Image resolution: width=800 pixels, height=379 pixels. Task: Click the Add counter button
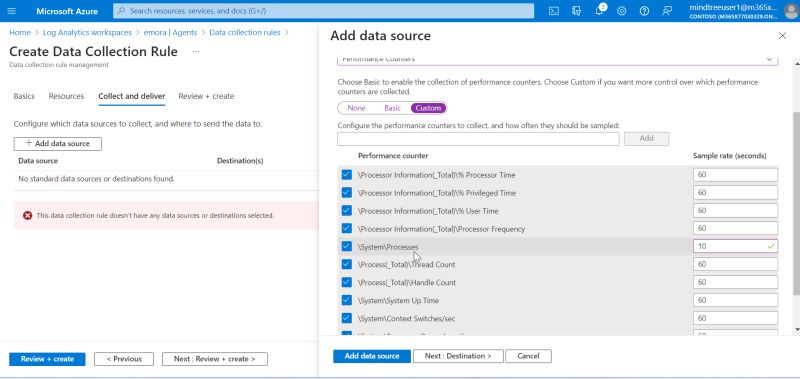(x=646, y=138)
